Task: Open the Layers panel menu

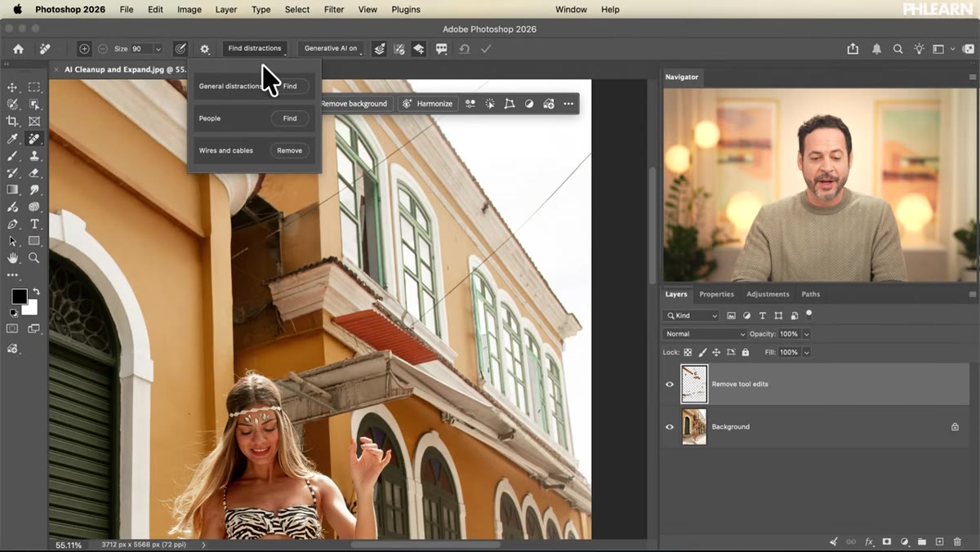Action: pyautogui.click(x=972, y=294)
